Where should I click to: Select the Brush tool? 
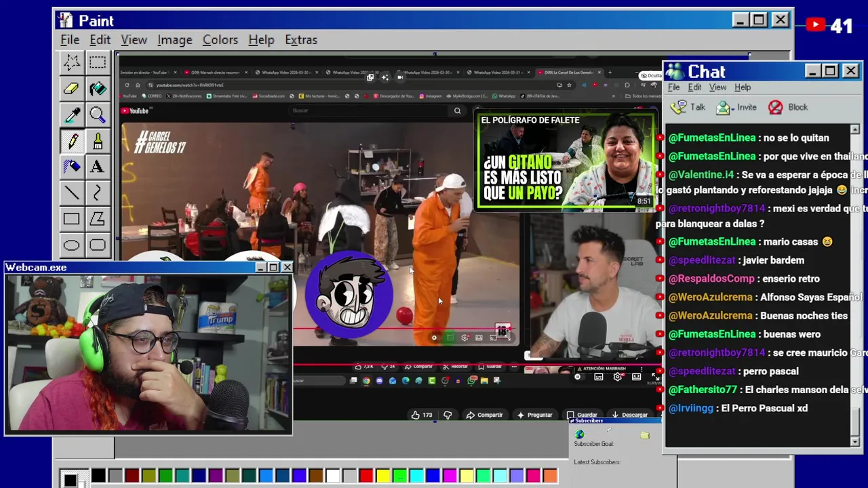[98, 141]
